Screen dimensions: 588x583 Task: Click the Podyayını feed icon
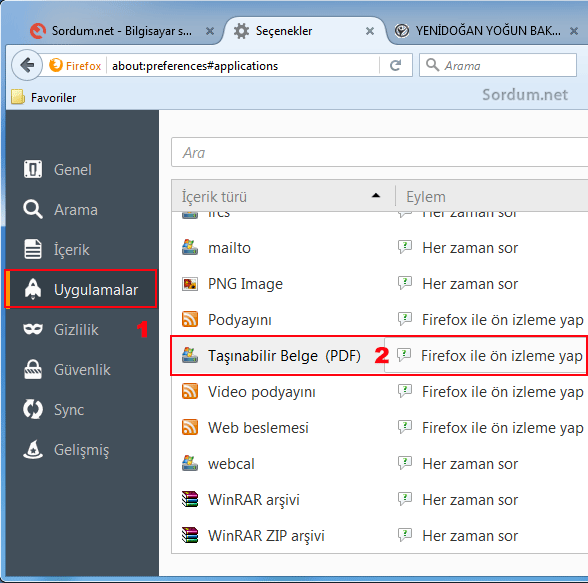click(x=190, y=319)
